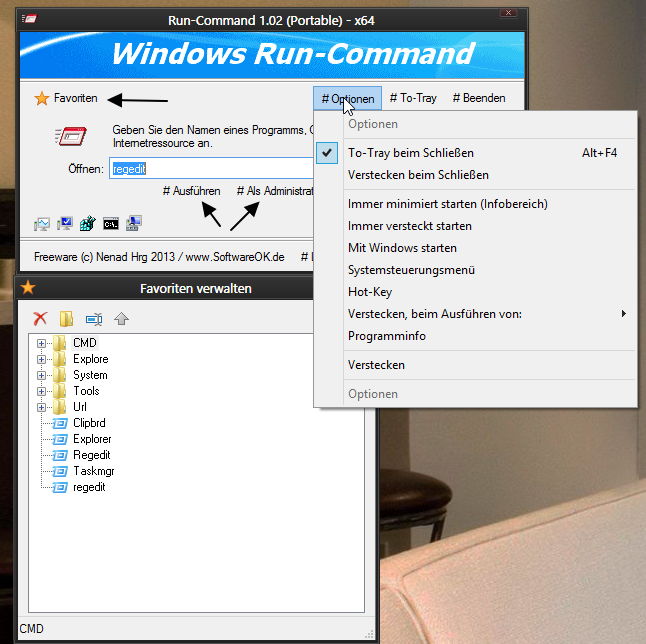Click the Run-Command title bar app icon
Screen dimensions: 646x644
[30, 19]
